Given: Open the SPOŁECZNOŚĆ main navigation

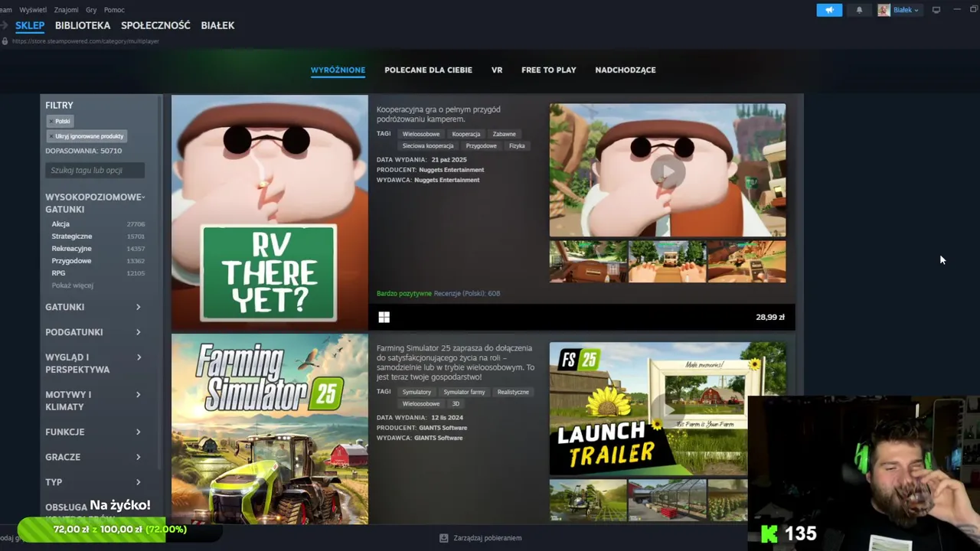Looking at the screenshot, I should pyautogui.click(x=155, y=25).
